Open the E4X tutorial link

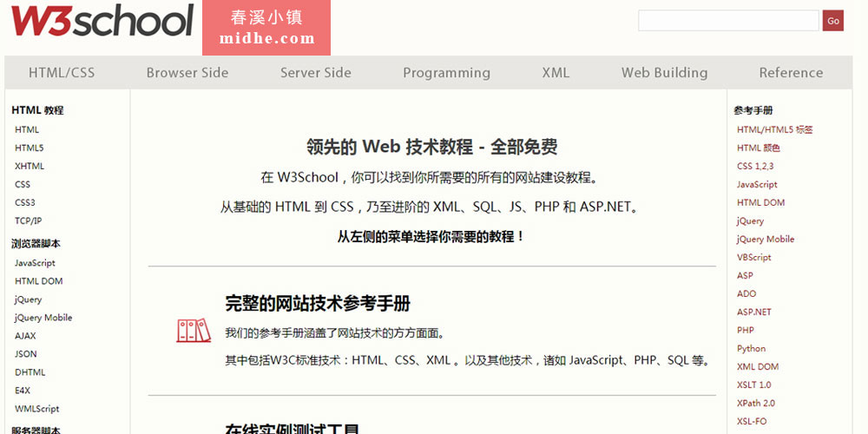[23, 391]
